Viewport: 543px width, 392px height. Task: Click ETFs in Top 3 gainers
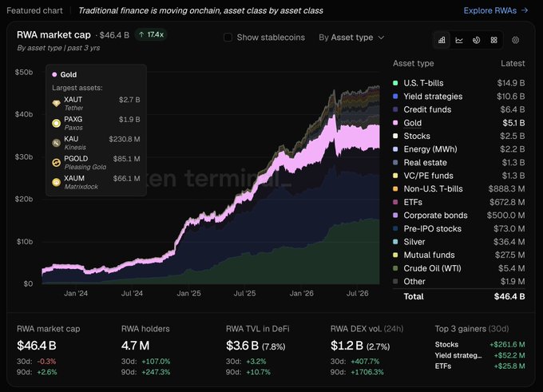click(x=443, y=366)
